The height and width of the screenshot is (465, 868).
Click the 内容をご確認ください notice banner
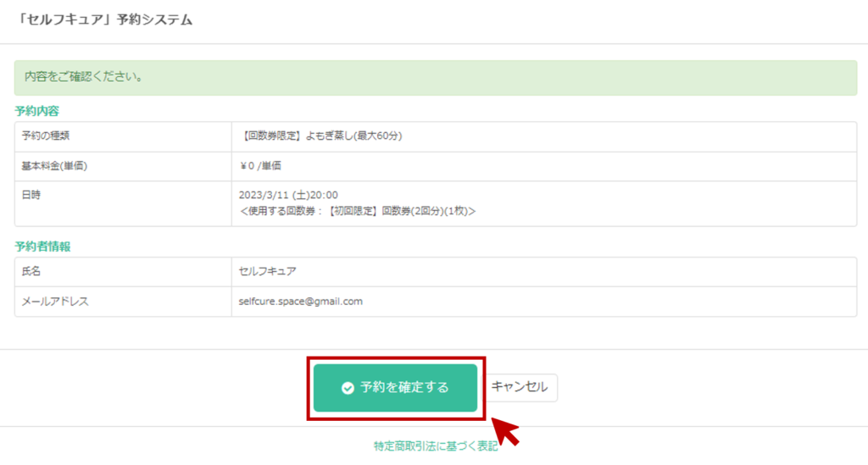435,77
